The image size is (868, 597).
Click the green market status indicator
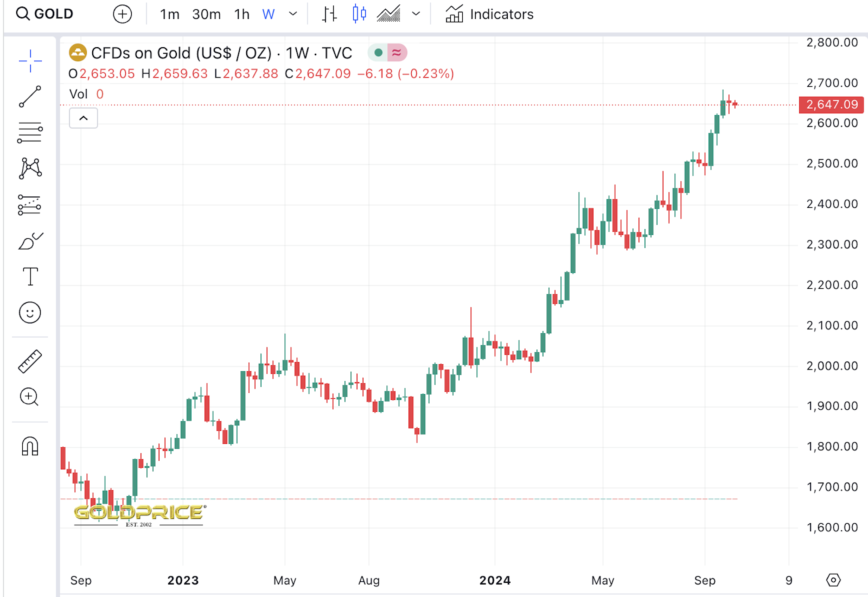click(x=378, y=53)
